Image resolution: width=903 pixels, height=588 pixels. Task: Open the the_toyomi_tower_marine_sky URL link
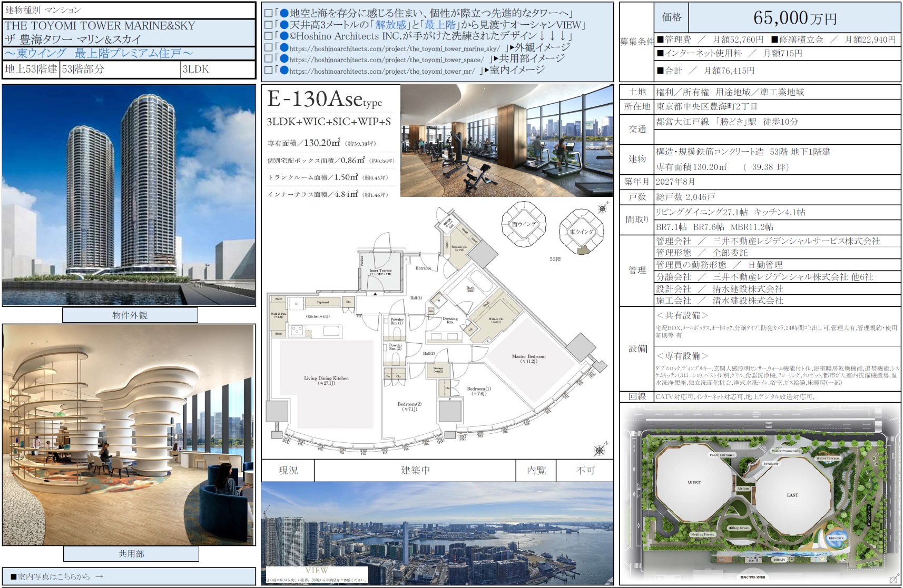395,48
